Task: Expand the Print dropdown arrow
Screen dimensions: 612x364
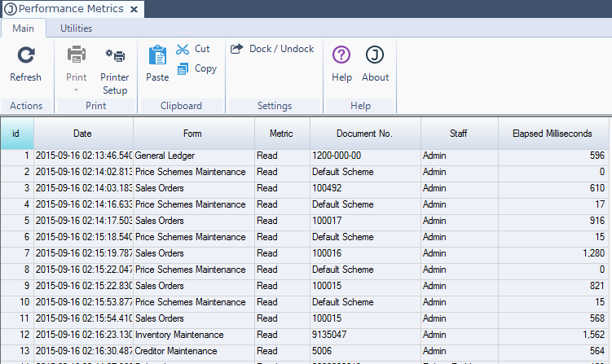Action: coord(76,90)
